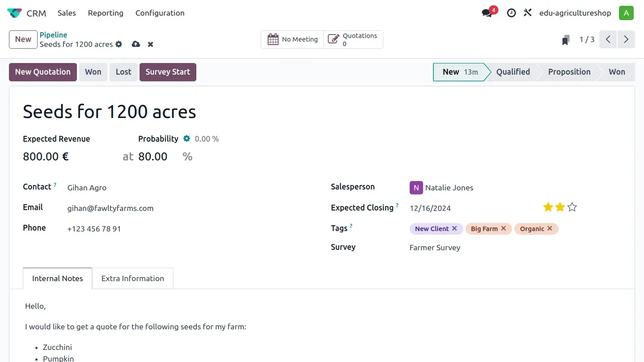Set priority to the first star
644x362 pixels.
548,207
